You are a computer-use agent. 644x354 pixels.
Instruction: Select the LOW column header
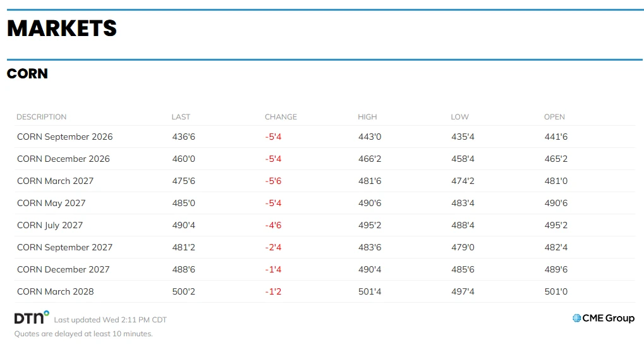click(459, 117)
